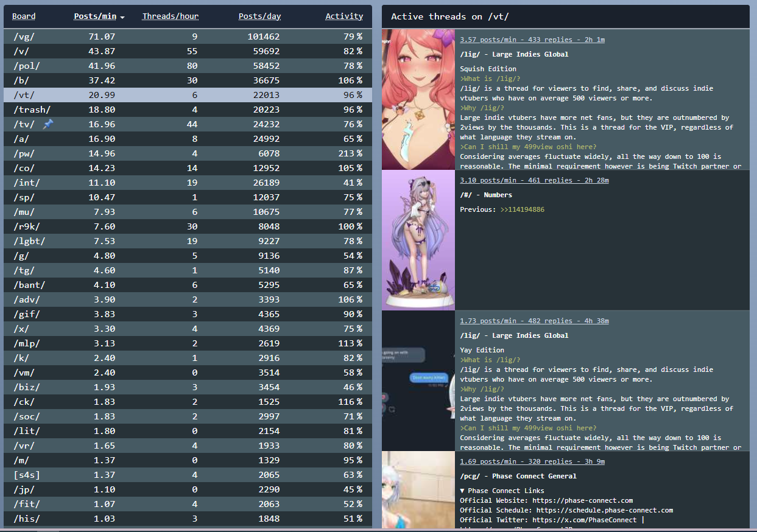Select the /bant/ board row
Image resolution: width=757 pixels, height=532 pixels.
[x=188, y=285]
